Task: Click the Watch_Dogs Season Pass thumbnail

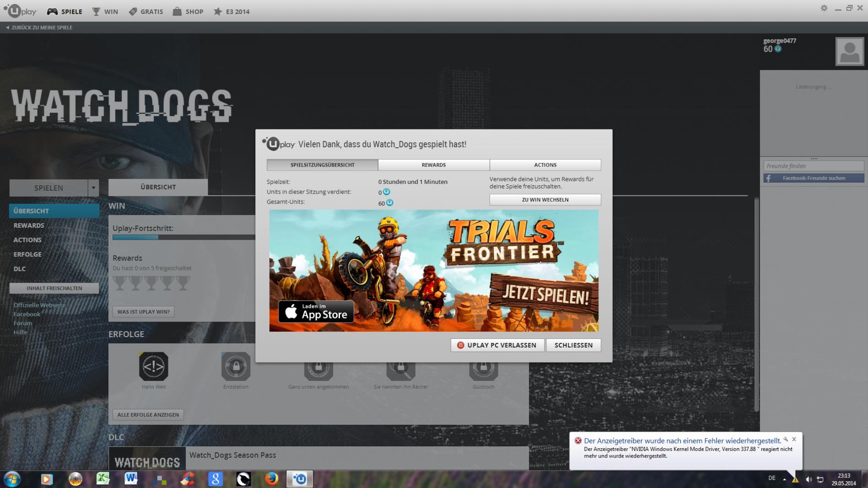Action: (147, 458)
